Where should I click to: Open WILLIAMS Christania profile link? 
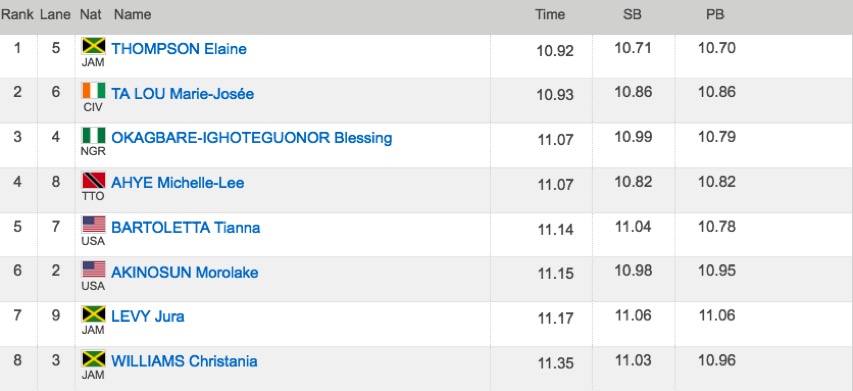184,362
